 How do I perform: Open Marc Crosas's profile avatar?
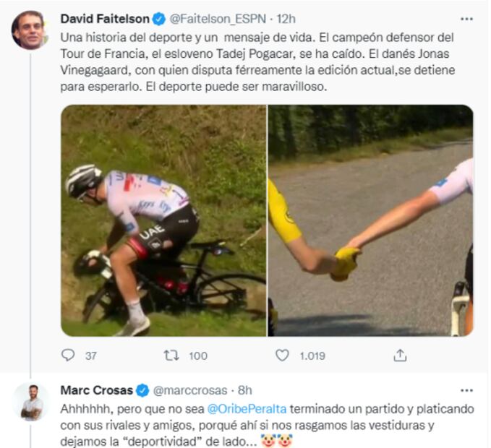tap(31, 402)
